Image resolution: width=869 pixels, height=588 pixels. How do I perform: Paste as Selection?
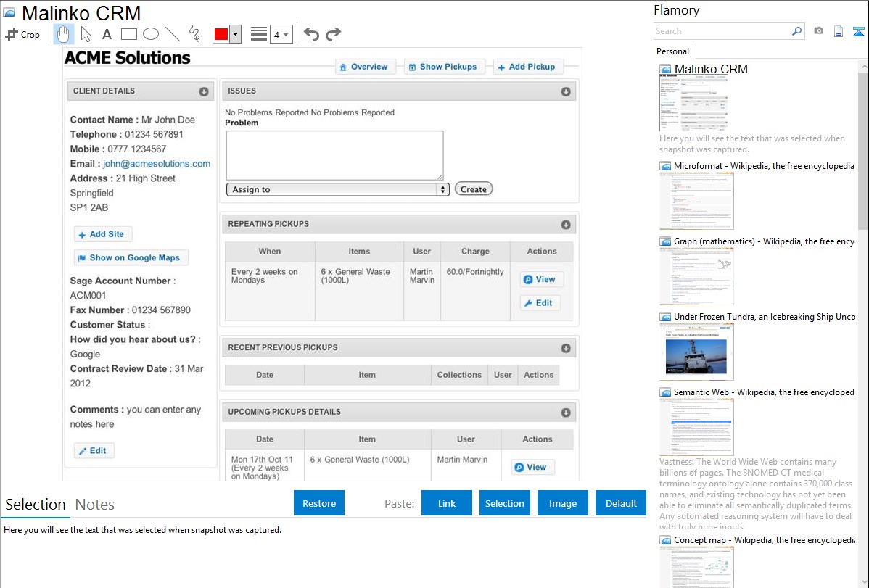pos(504,503)
